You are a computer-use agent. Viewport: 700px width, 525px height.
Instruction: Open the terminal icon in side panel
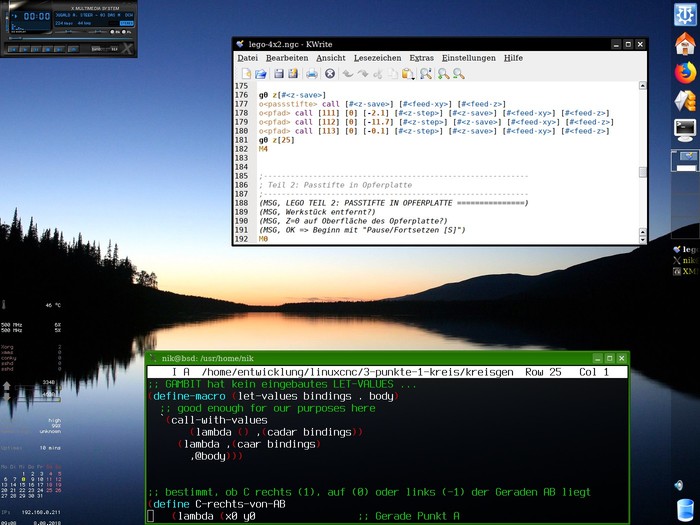pyautogui.click(x=685, y=128)
